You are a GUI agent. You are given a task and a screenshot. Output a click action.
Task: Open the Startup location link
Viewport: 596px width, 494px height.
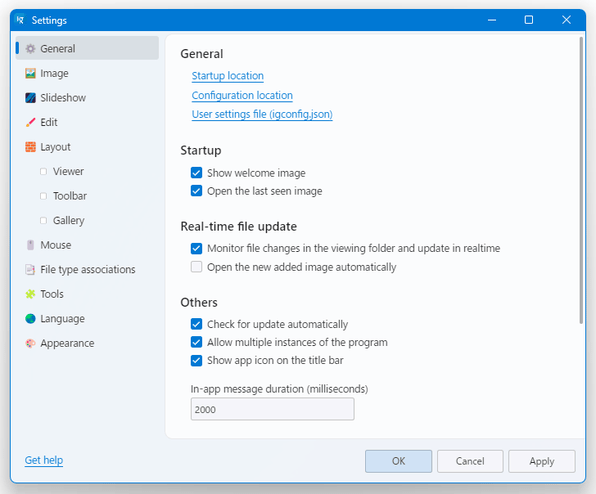(228, 76)
